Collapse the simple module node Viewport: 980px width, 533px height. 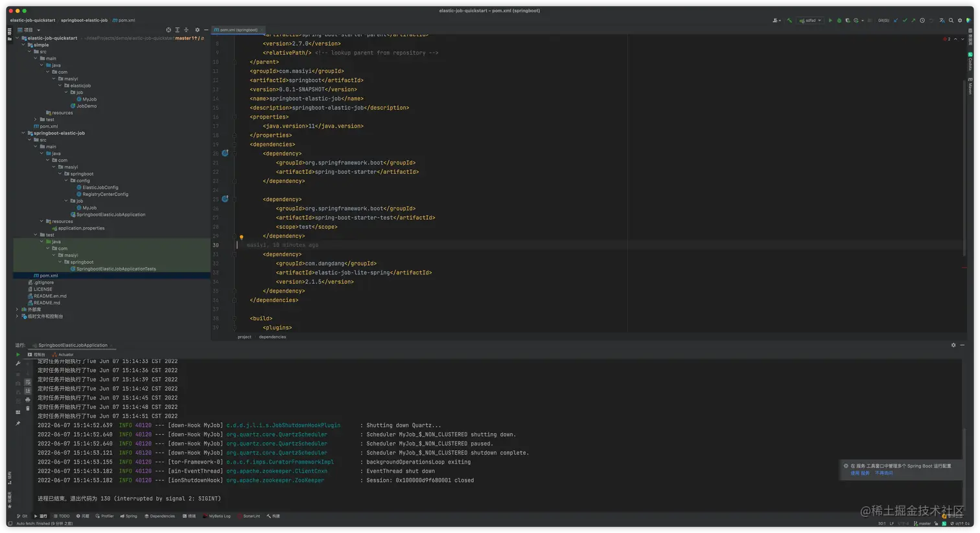[x=23, y=45]
